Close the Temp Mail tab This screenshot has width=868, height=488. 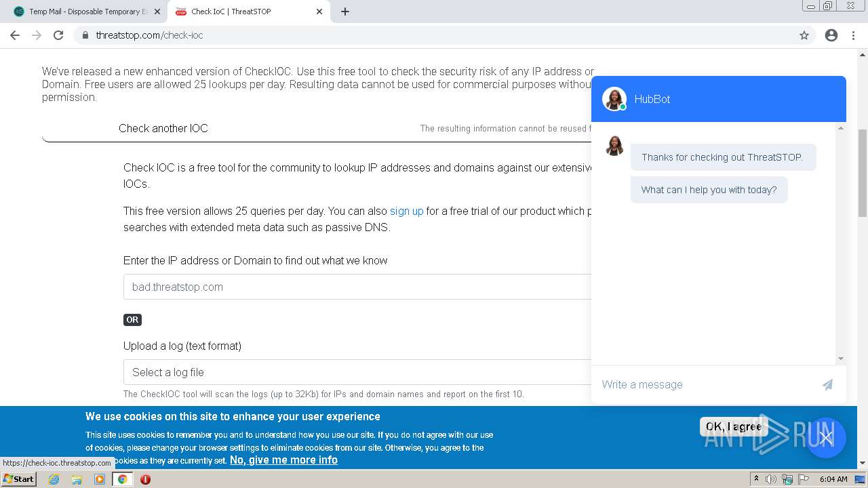(158, 12)
